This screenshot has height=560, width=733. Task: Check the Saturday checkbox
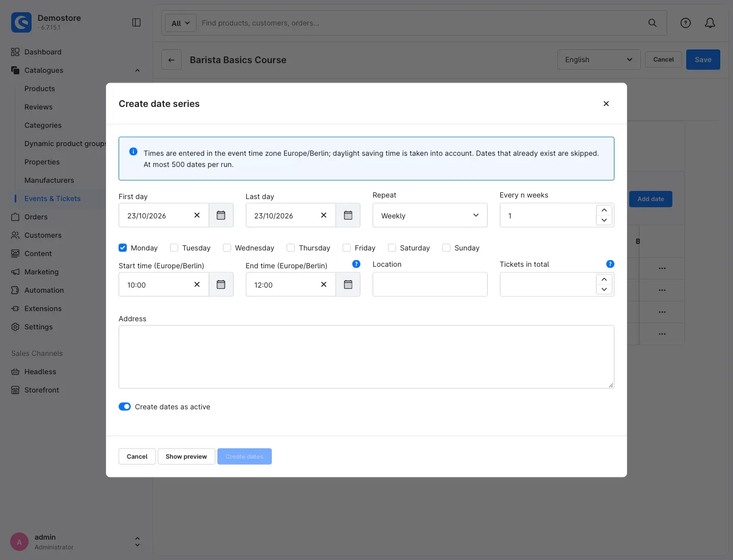(392, 248)
